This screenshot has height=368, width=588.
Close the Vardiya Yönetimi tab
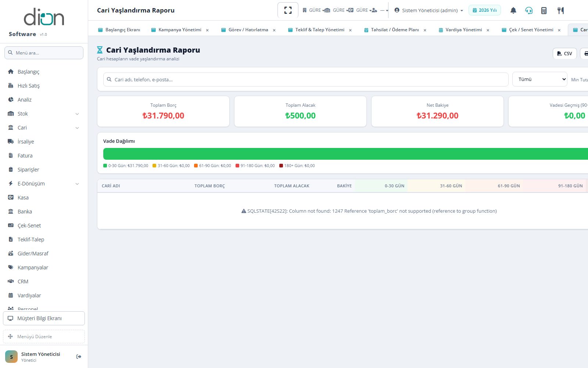pyautogui.click(x=488, y=30)
